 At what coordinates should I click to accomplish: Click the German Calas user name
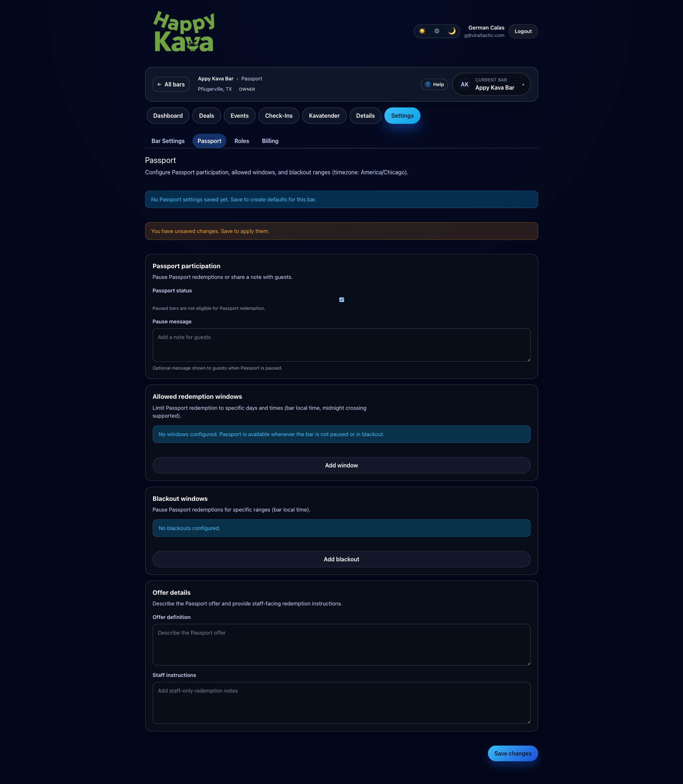pos(486,28)
